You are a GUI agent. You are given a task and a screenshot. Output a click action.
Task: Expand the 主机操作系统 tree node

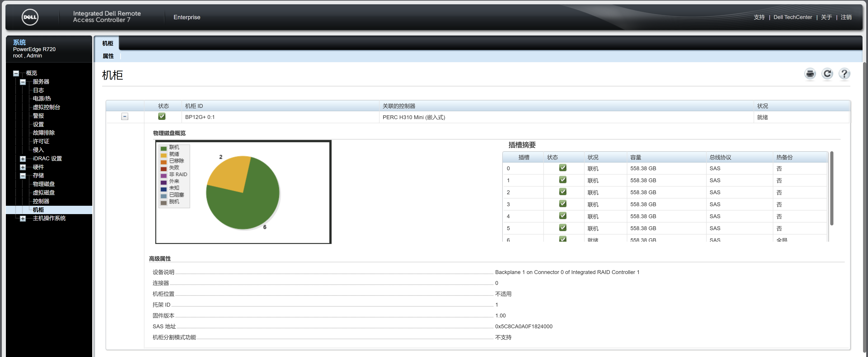[x=23, y=218]
